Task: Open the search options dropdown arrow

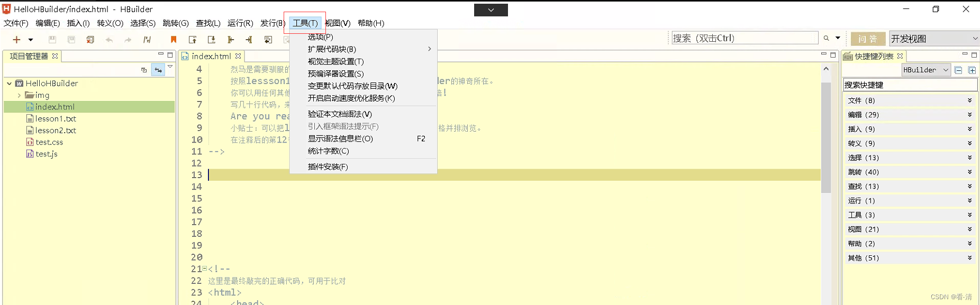Action: pyautogui.click(x=838, y=38)
